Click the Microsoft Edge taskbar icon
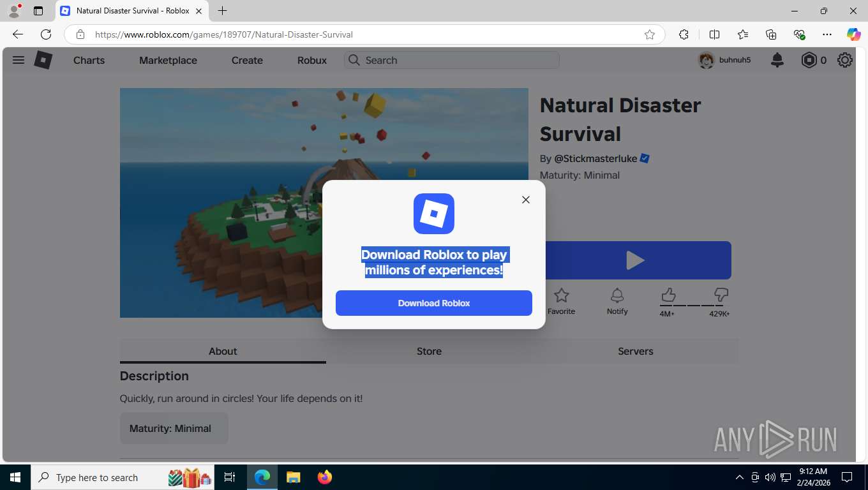The image size is (868, 490). (262, 477)
